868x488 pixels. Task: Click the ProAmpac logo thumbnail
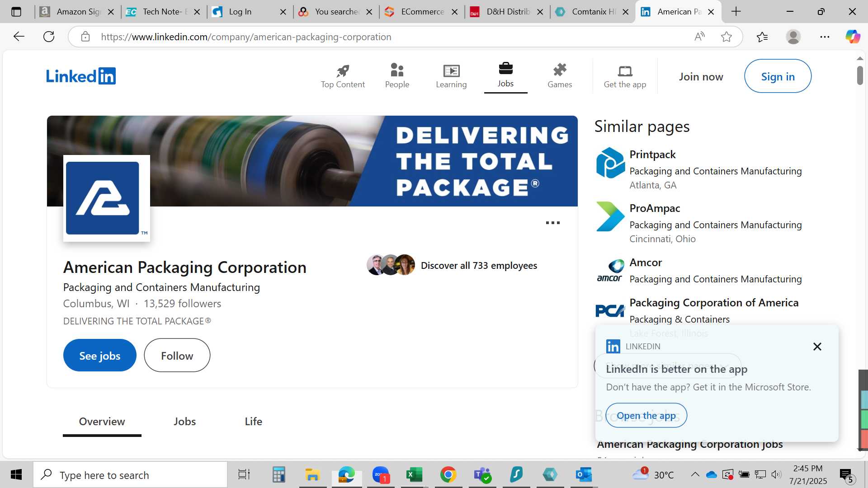(x=610, y=217)
